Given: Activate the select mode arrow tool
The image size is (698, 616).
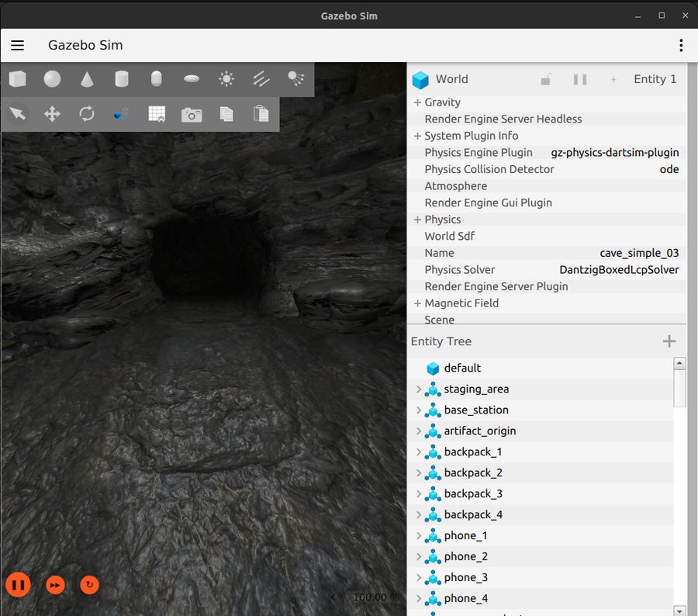Looking at the screenshot, I should [x=17, y=114].
